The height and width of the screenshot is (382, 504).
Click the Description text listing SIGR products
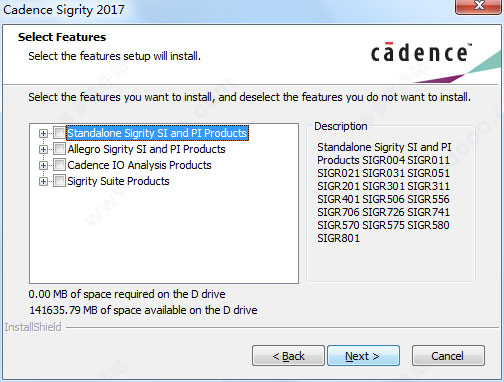point(384,192)
